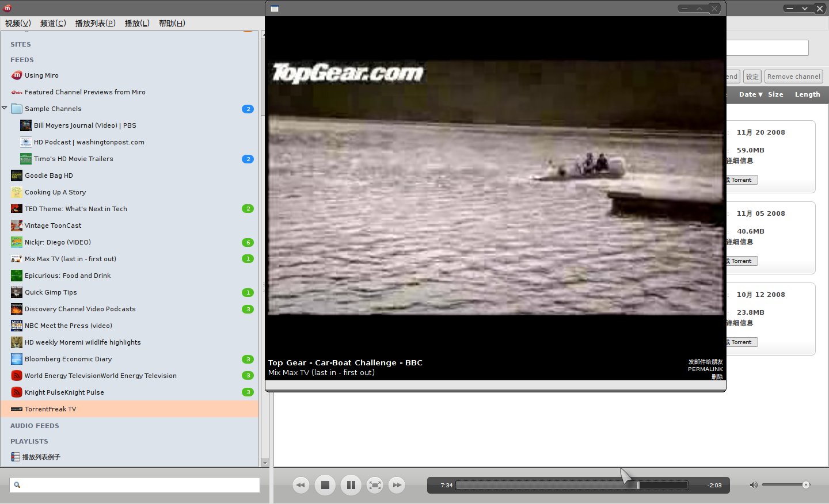Open Nickjr: Diego (VIDEO) icon
The height and width of the screenshot is (504, 829).
click(x=17, y=242)
